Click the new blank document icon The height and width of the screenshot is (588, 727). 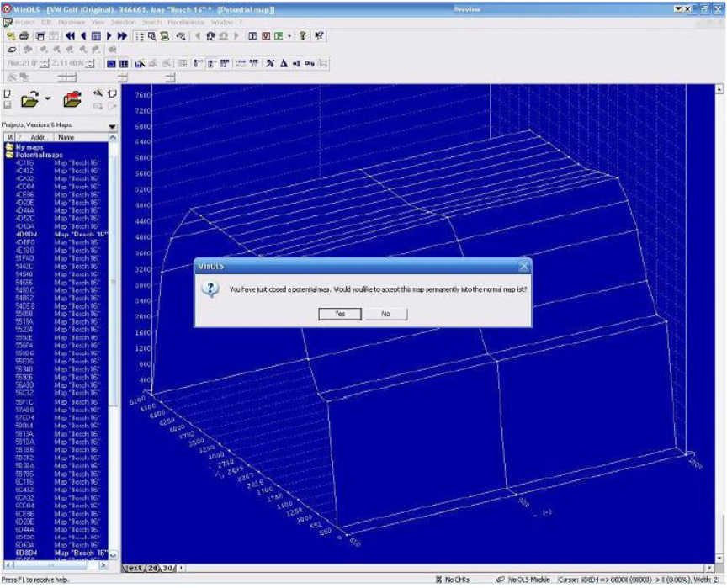[x=8, y=93]
